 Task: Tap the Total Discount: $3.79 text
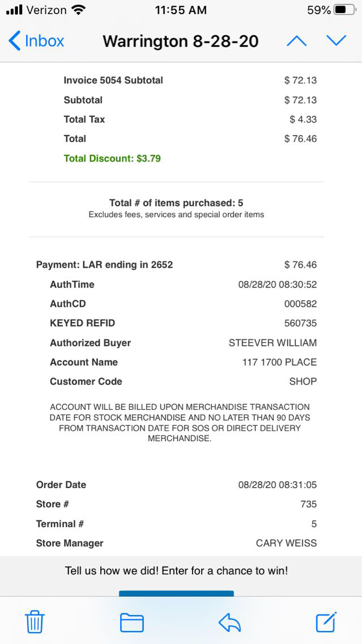[112, 158]
